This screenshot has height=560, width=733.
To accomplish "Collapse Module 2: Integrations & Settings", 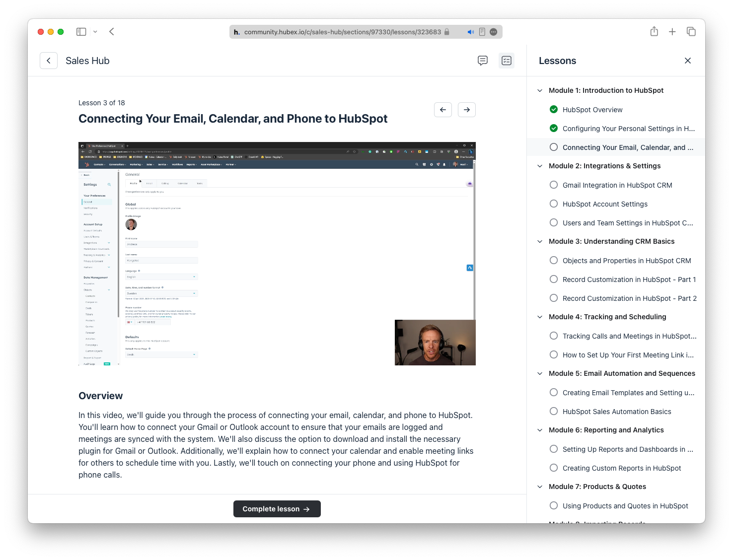I will pos(540,166).
